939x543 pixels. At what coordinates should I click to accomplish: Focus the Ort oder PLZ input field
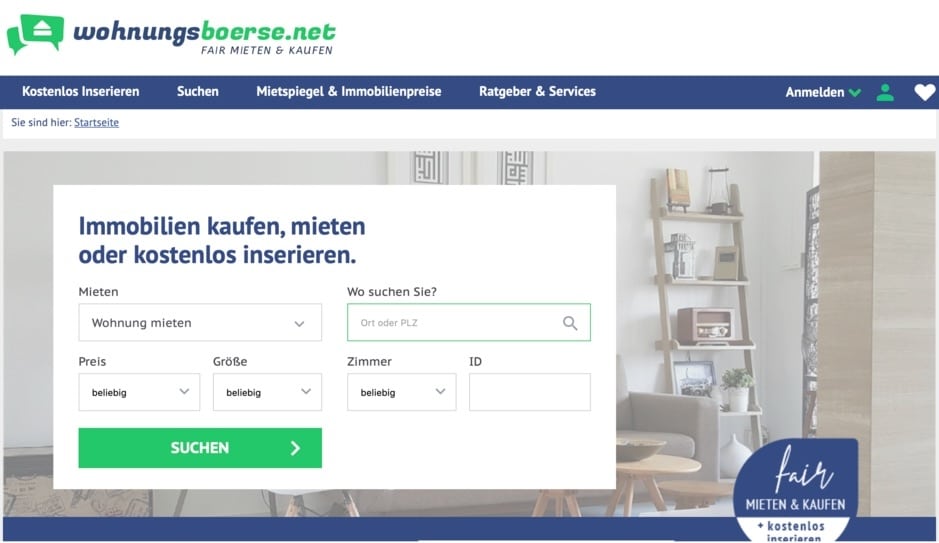click(469, 323)
